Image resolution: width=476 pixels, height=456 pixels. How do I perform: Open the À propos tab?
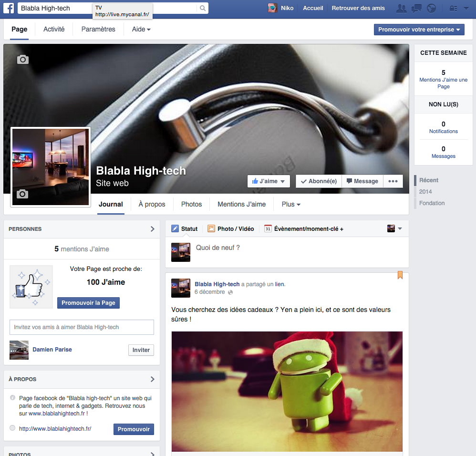(152, 204)
